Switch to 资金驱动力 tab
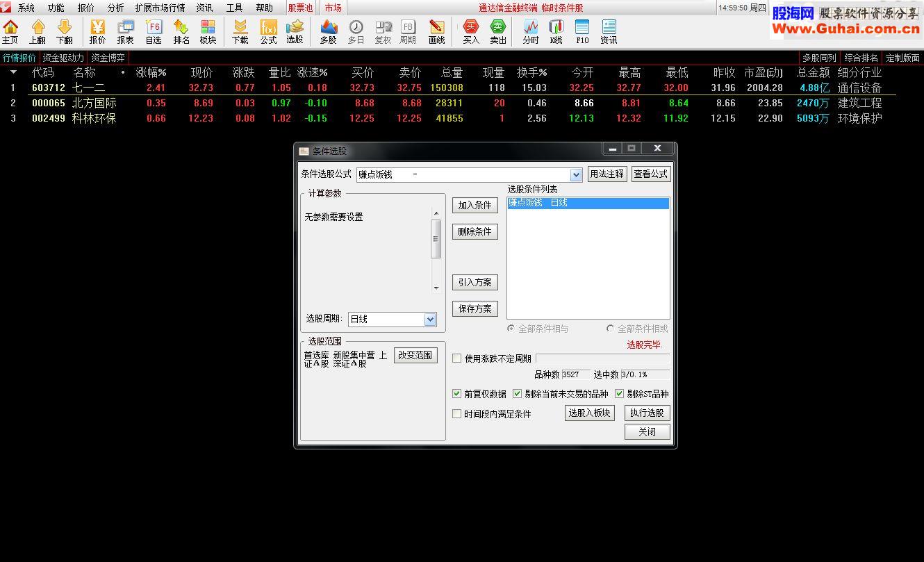924x562 pixels. pyautogui.click(x=63, y=58)
